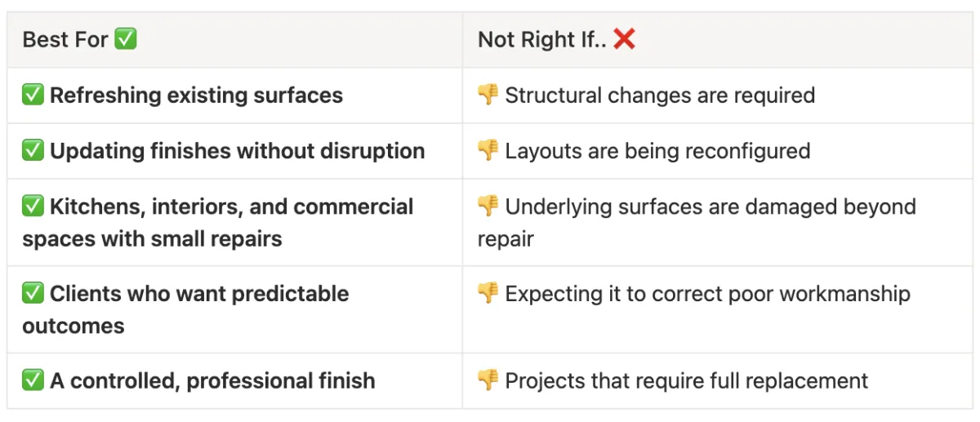The width and height of the screenshot is (980, 422).
Task: Click the red X in the Not Right If header
Action: 624,39
